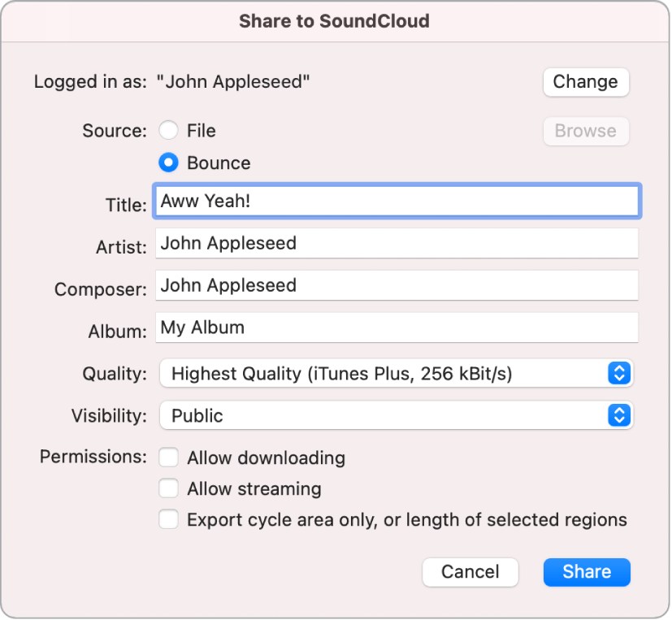672x620 pixels.
Task: Change visibility from Public setting
Action: click(x=396, y=415)
